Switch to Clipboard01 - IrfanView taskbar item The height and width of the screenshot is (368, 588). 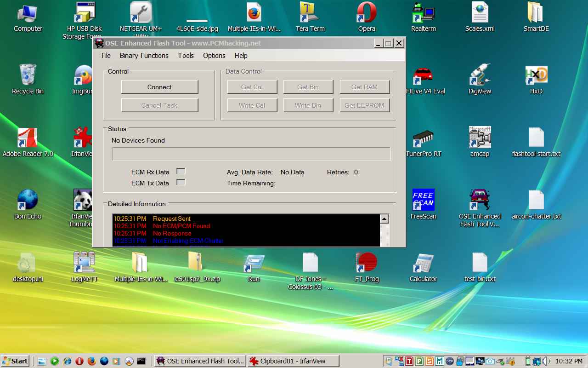click(294, 361)
